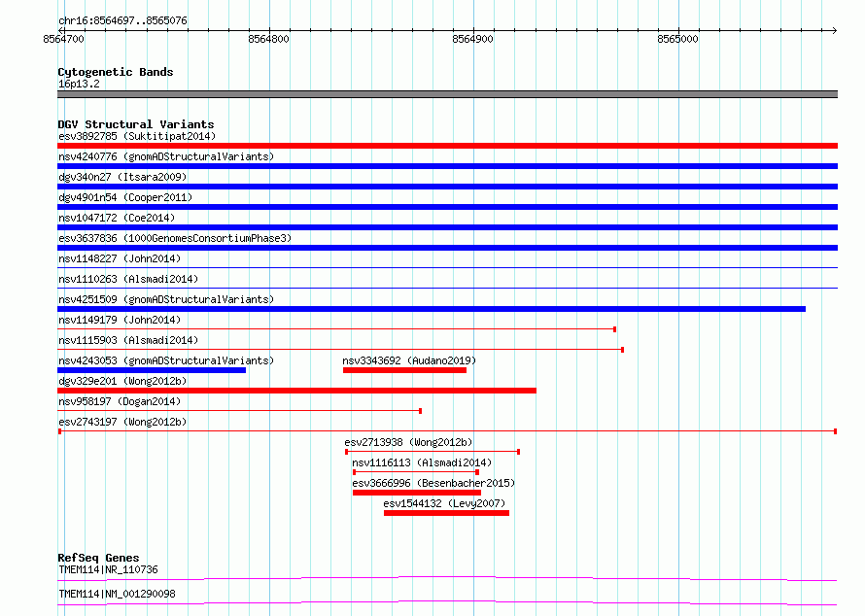Viewport: 865px width, 616px height.
Task: Open the nsv1047172 (Coe2014) variant label
Action: pos(117,218)
